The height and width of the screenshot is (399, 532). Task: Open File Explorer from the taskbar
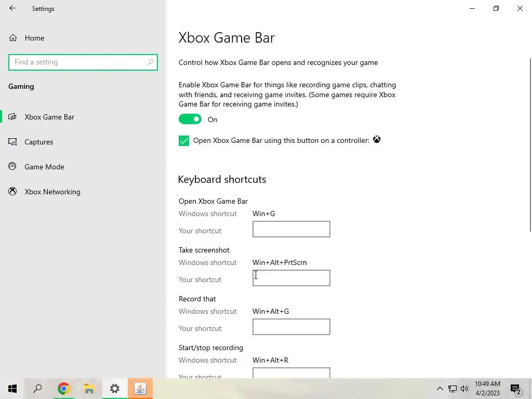pyautogui.click(x=89, y=389)
